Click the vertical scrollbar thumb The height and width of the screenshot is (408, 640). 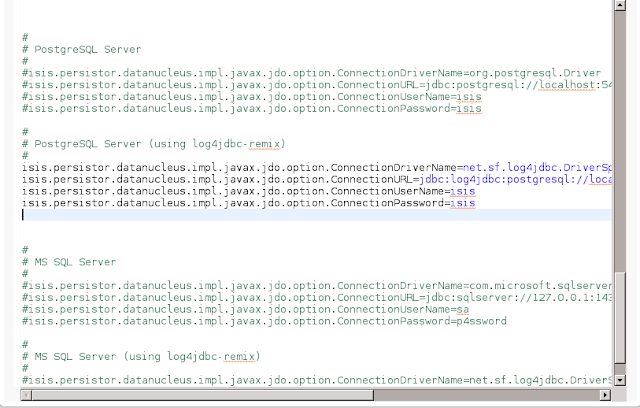click(x=620, y=317)
